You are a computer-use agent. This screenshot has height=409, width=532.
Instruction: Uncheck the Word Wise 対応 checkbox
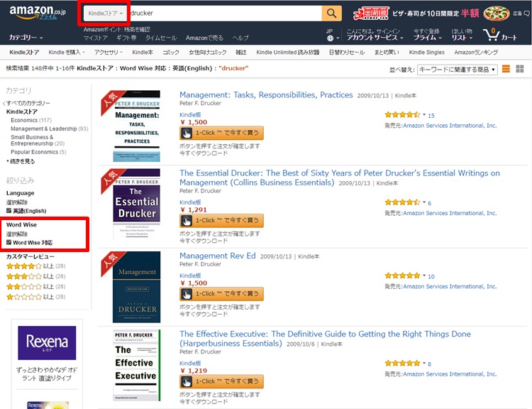coord(9,242)
